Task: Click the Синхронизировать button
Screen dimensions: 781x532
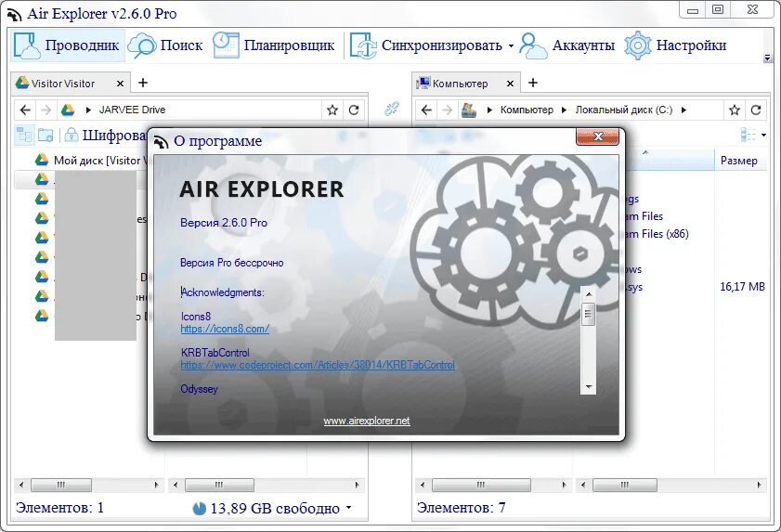Action: [x=426, y=45]
